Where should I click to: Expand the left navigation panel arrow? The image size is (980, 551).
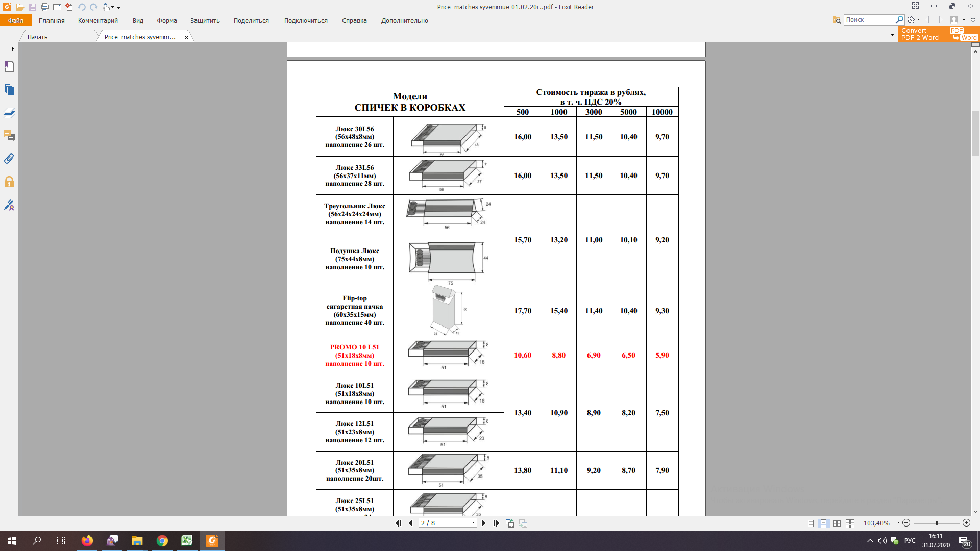click(13, 49)
